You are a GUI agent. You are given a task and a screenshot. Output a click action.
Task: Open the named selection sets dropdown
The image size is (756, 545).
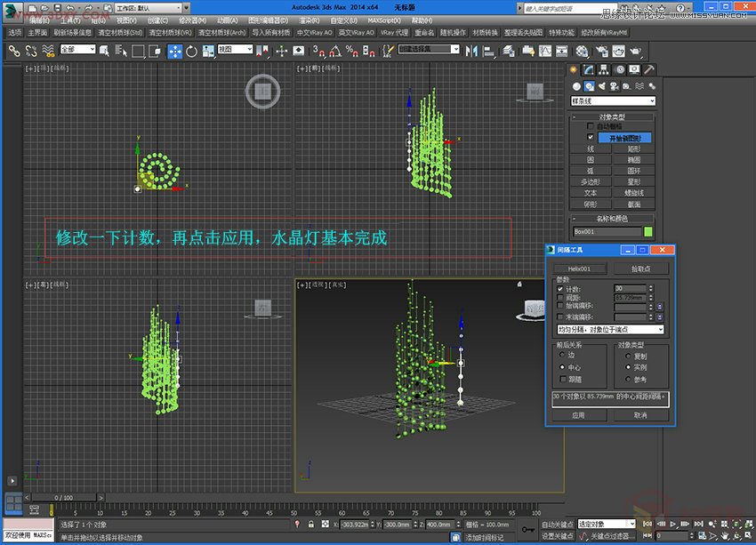[x=429, y=49]
